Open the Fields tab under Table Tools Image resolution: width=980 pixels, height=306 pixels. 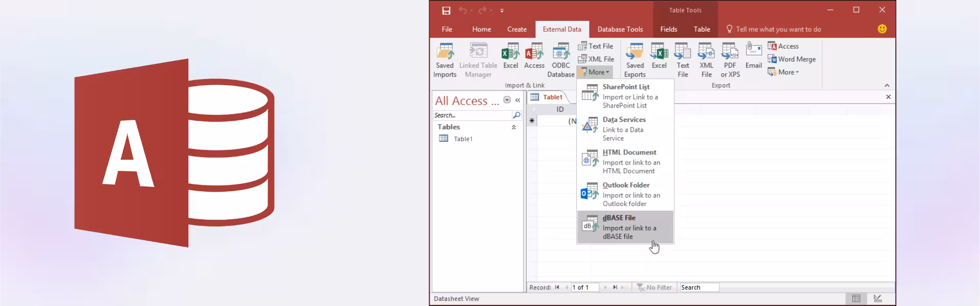[669, 29]
